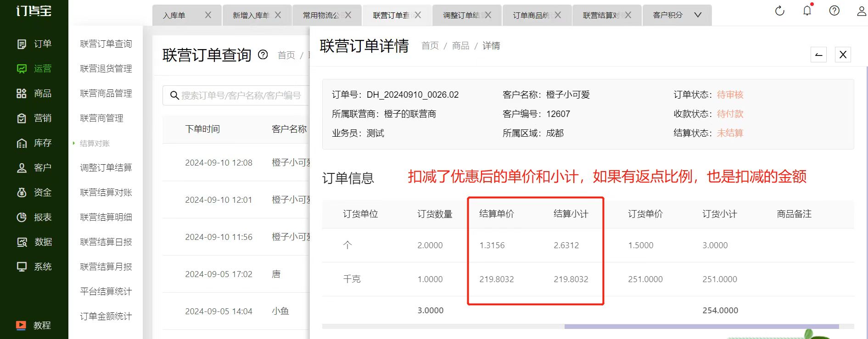Open 调整订单结算 in the submenu
Screen dimensions: 868x339
[x=106, y=168]
